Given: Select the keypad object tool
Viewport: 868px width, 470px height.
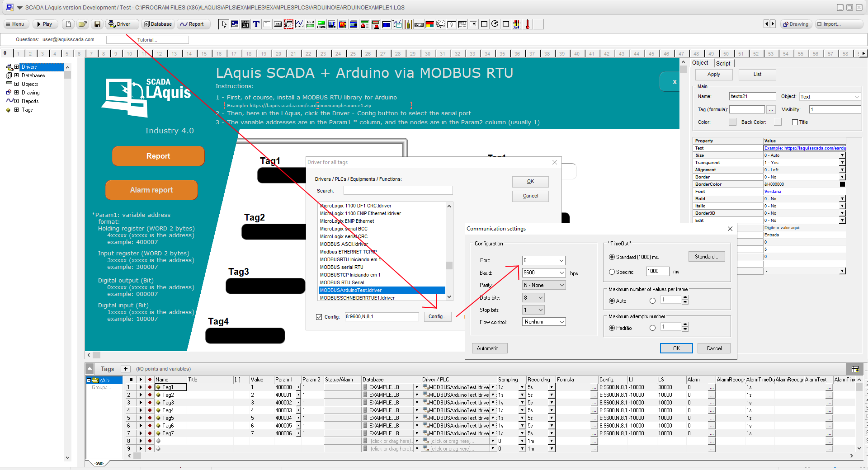Looking at the screenshot, I should 462,24.
